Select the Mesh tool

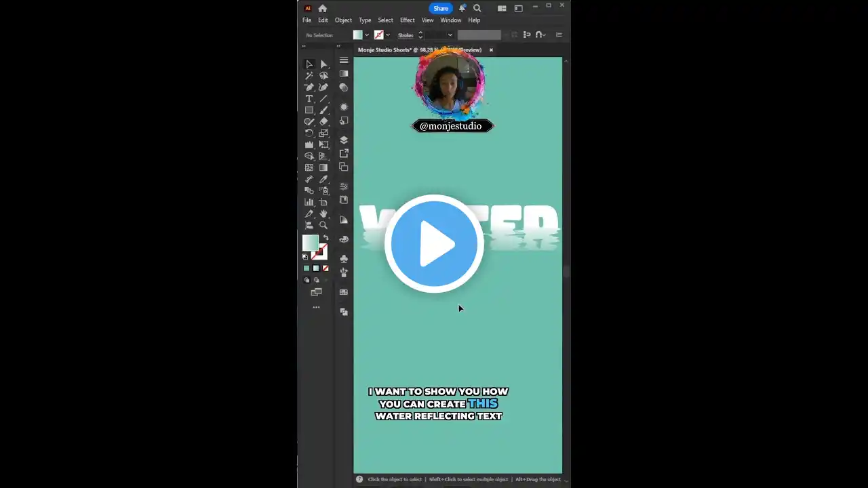309,168
